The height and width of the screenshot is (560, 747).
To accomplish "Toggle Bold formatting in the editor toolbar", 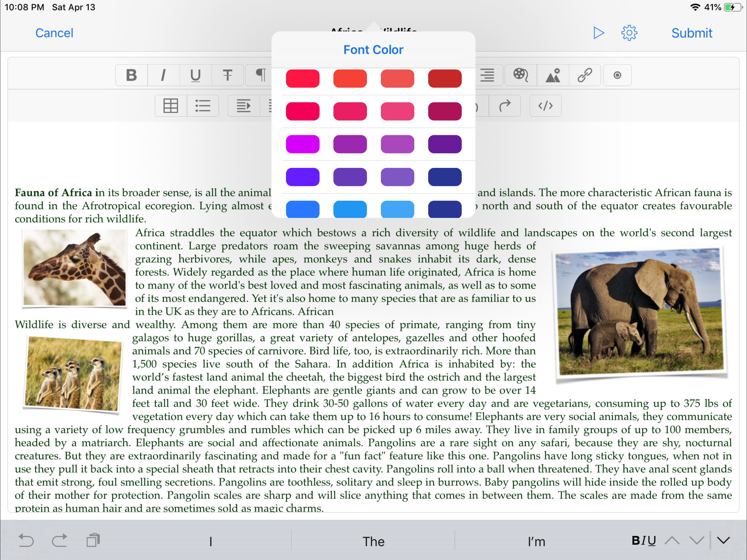I will click(131, 75).
